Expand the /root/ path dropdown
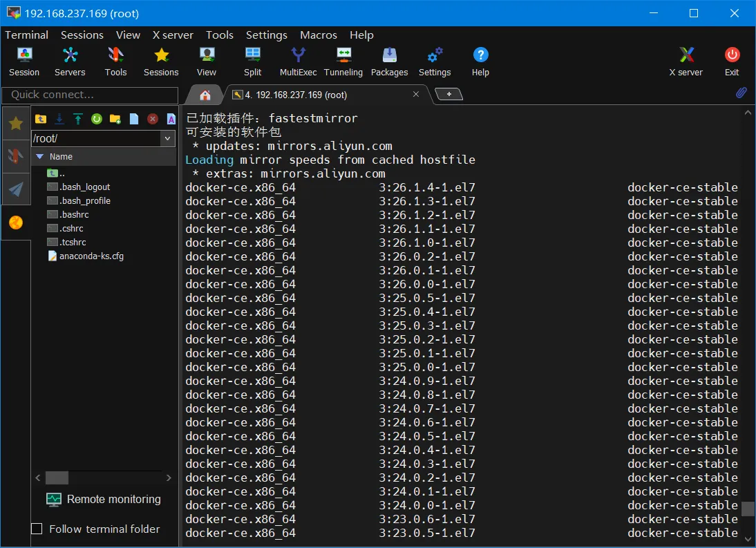 167,139
